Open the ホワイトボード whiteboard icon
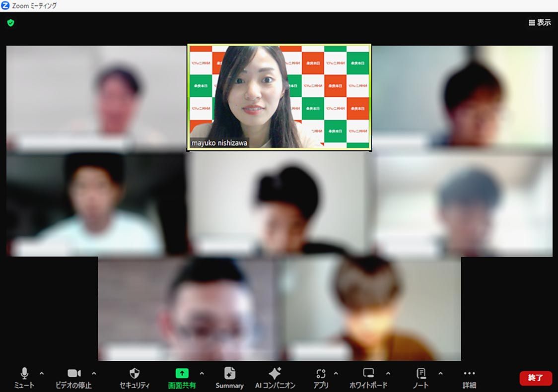This screenshot has height=392, width=558. coord(368,374)
